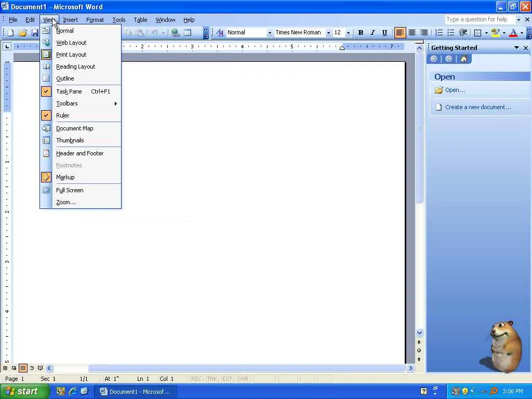The image size is (532, 399).
Task: Switch to Outline View bottom icon
Action: pyautogui.click(x=32, y=368)
